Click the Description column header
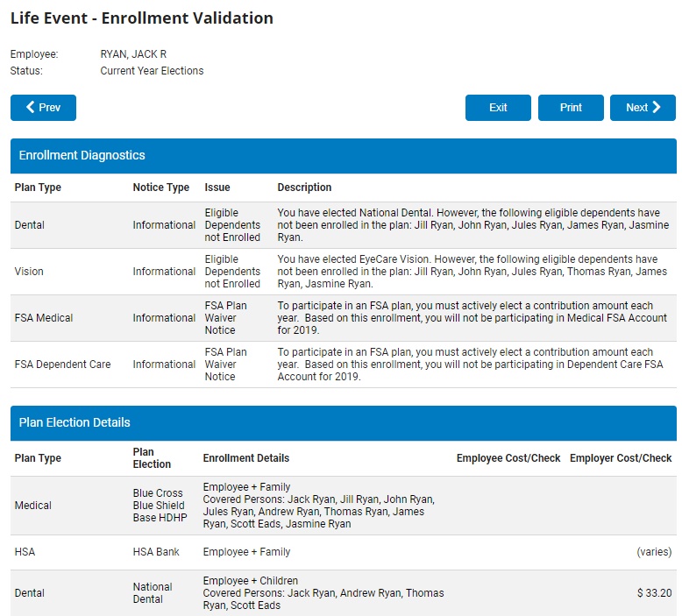The image size is (682, 616). tap(304, 188)
